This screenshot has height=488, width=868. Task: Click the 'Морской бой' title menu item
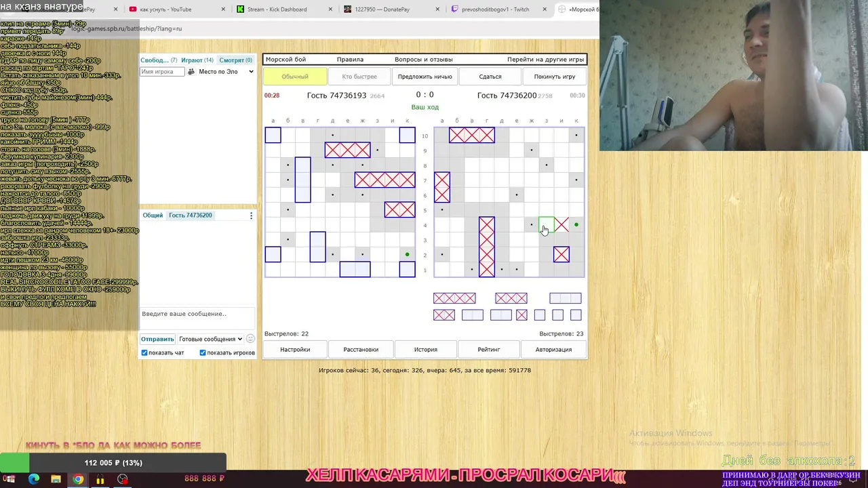tap(286, 60)
